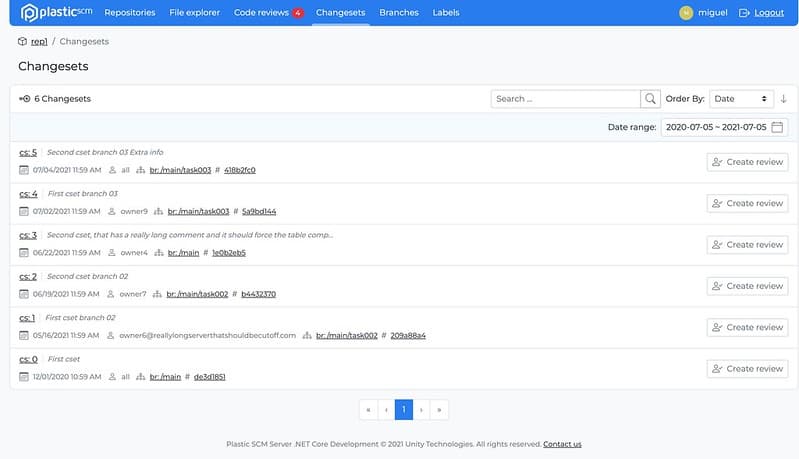
Task: Open the Contact us footer link
Action: (x=562, y=444)
